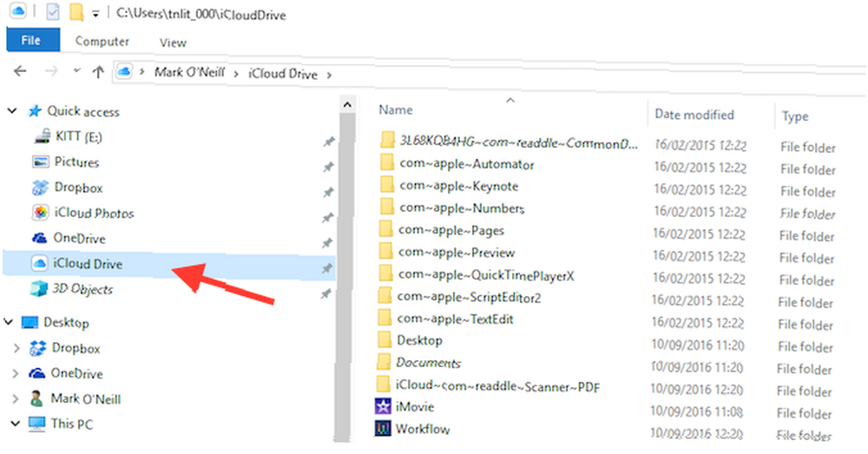Collapse the This PC tree node

[15, 424]
